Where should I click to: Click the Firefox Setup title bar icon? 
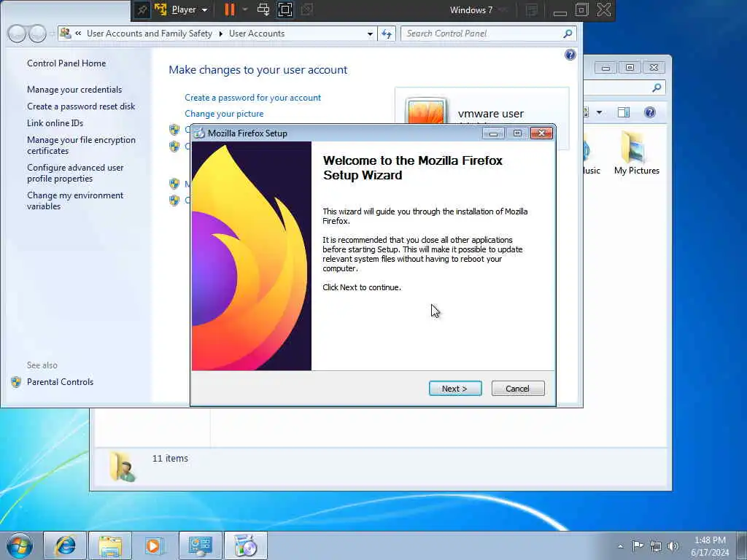(x=200, y=133)
